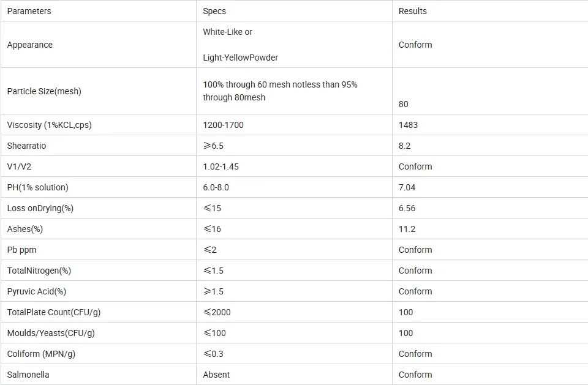Image resolution: width=588 pixels, height=385 pixels.
Task: Click the Results column header
Action: (x=412, y=11)
